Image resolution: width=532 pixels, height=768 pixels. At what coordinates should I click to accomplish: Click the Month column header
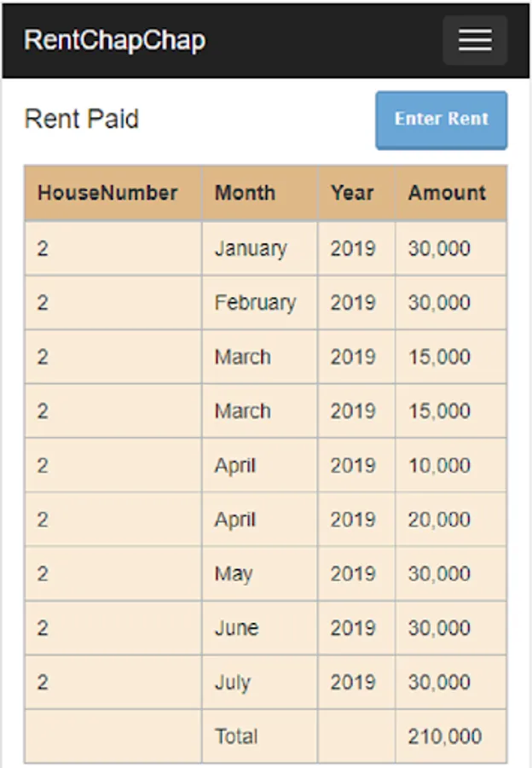click(245, 193)
